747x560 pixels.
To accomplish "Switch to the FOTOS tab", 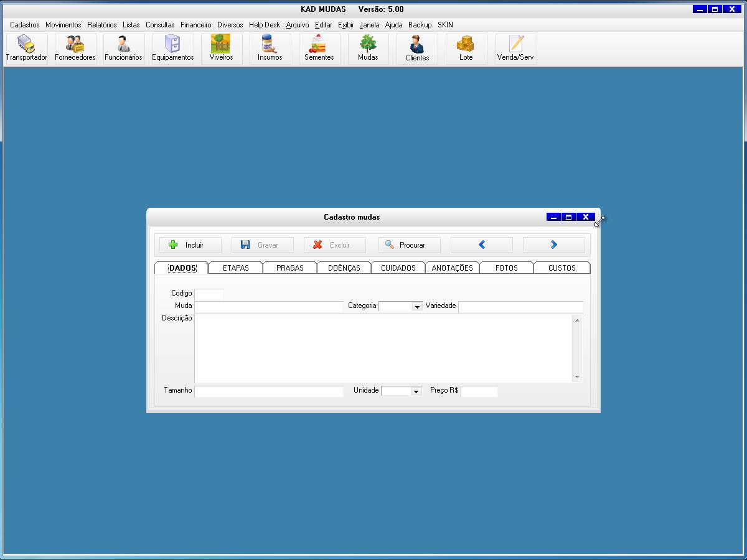I will 507,268.
